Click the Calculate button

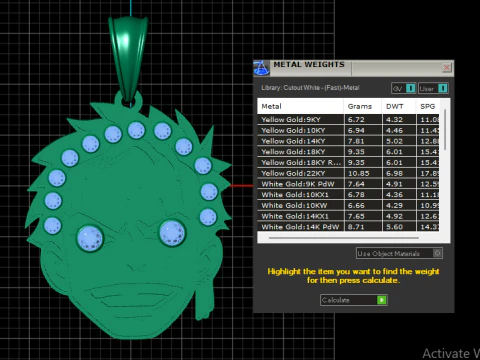tap(354, 300)
